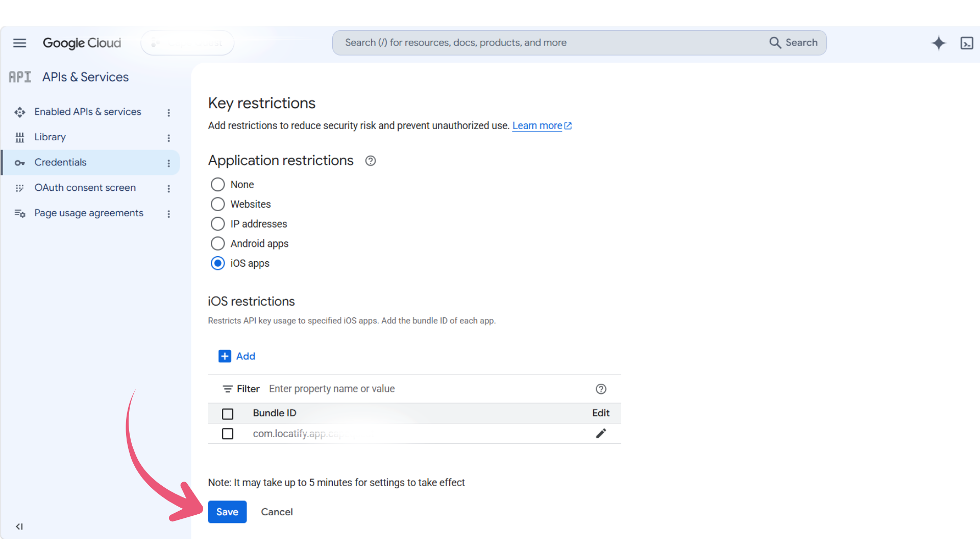This screenshot has height=551, width=980.
Task: Click the Page usage agreements icon
Action: [20, 213]
